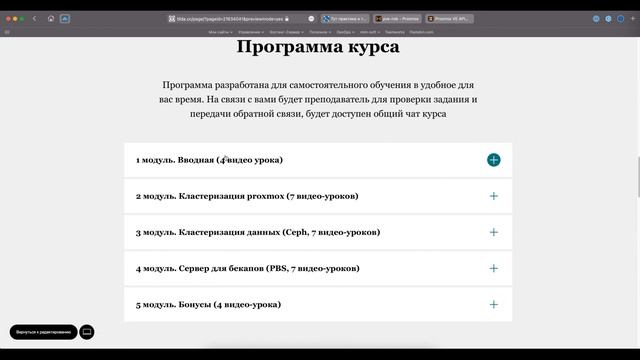Go back with the browser back arrow

[x=35, y=18]
